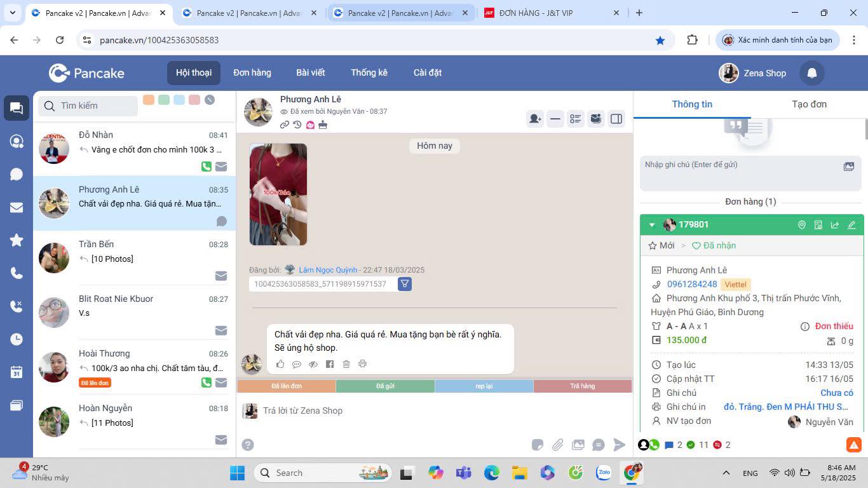Viewport: 868px width, 488px height.
Task: Toggle the gray slashed tag filter circle
Action: [x=210, y=100]
